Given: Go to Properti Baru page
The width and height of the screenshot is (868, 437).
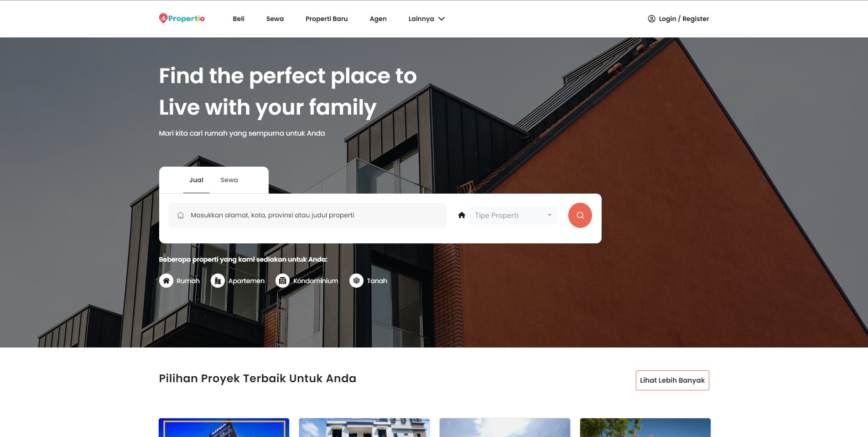Looking at the screenshot, I should point(327,19).
